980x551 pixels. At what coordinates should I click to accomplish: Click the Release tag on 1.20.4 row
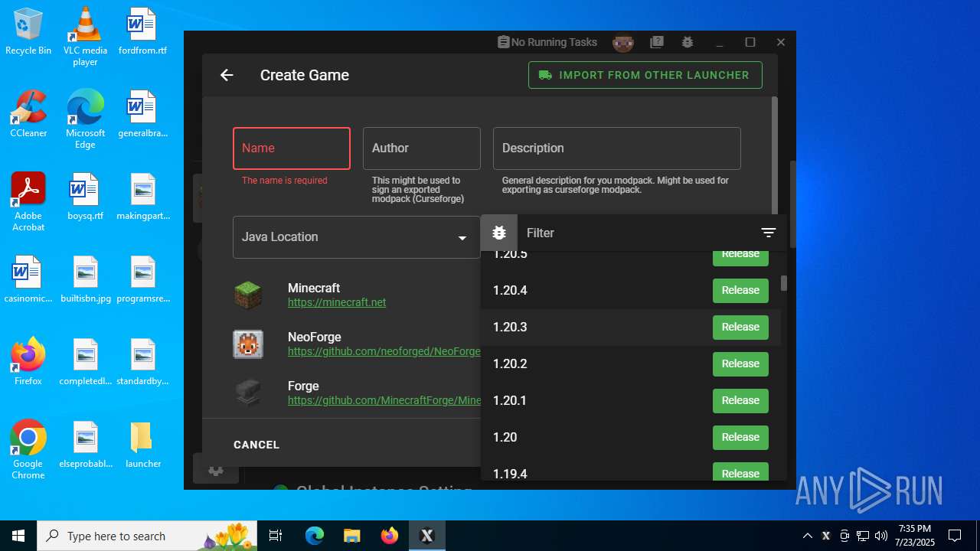point(740,291)
